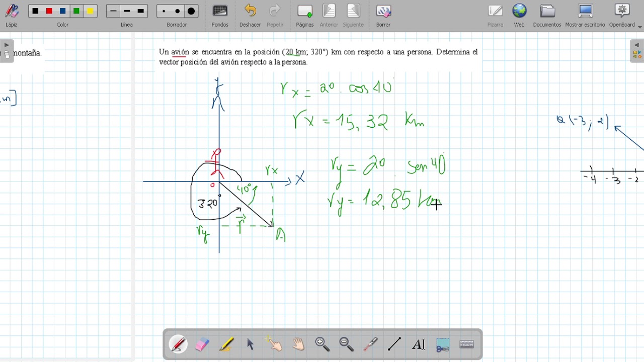The width and height of the screenshot is (644, 362).
Task: Switch to Pizarra board mode
Action: pyautogui.click(x=495, y=15)
